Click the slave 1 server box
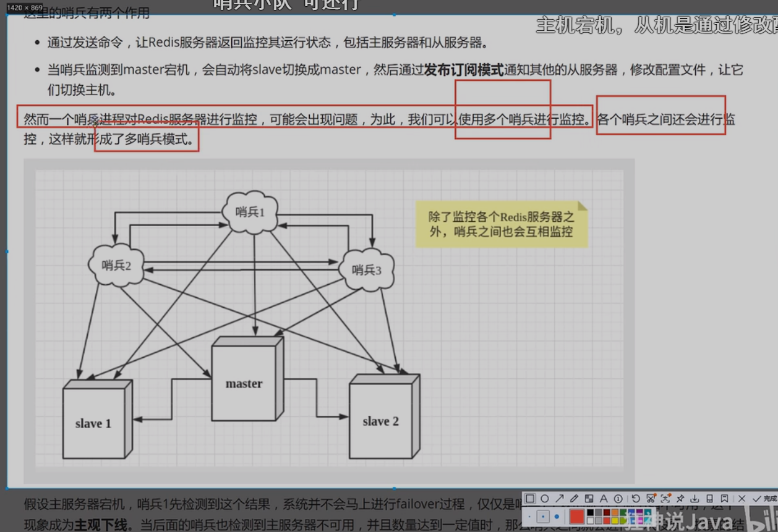This screenshot has width=778, height=532. 97,419
